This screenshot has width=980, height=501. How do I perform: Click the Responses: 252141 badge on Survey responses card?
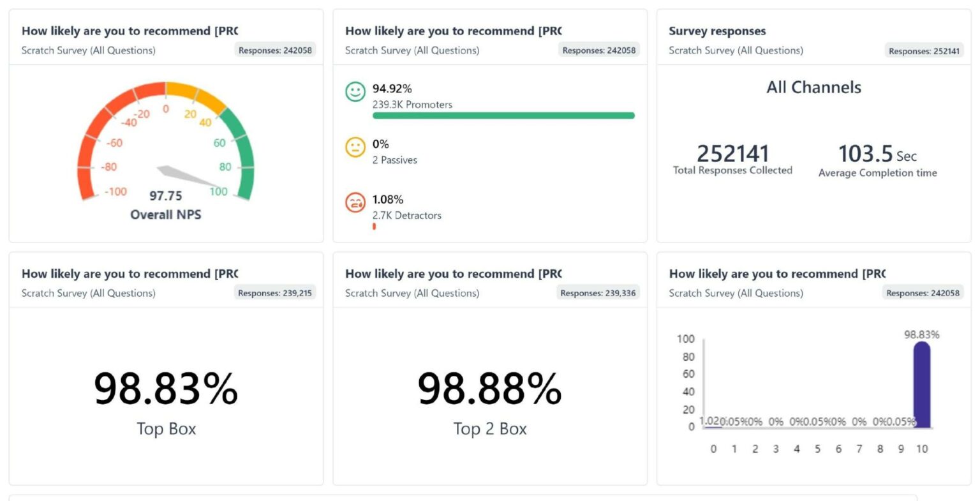click(924, 50)
